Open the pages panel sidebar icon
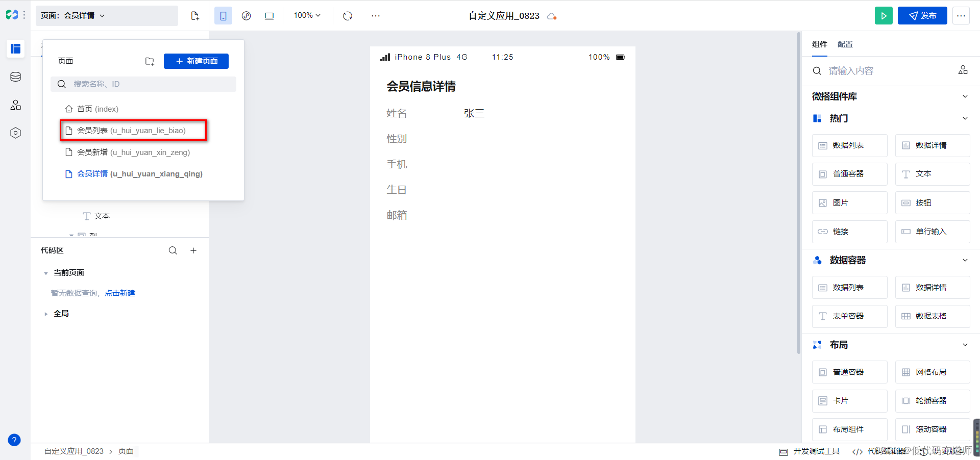The image size is (980, 460). pyautogui.click(x=15, y=49)
